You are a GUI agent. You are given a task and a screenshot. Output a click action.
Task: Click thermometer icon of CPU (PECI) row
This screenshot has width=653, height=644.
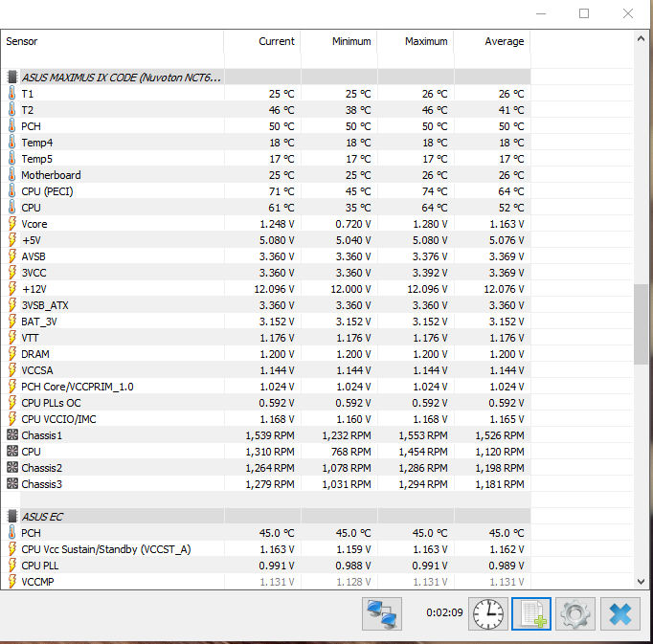click(12, 190)
